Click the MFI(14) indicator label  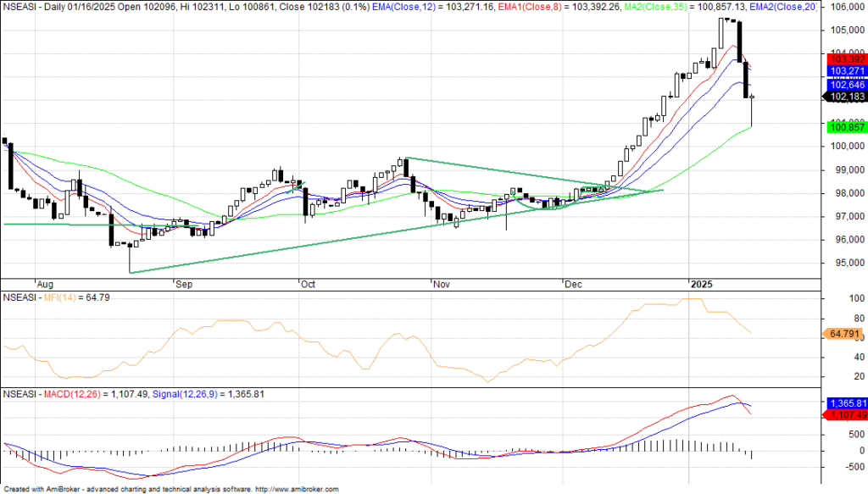click(x=53, y=297)
